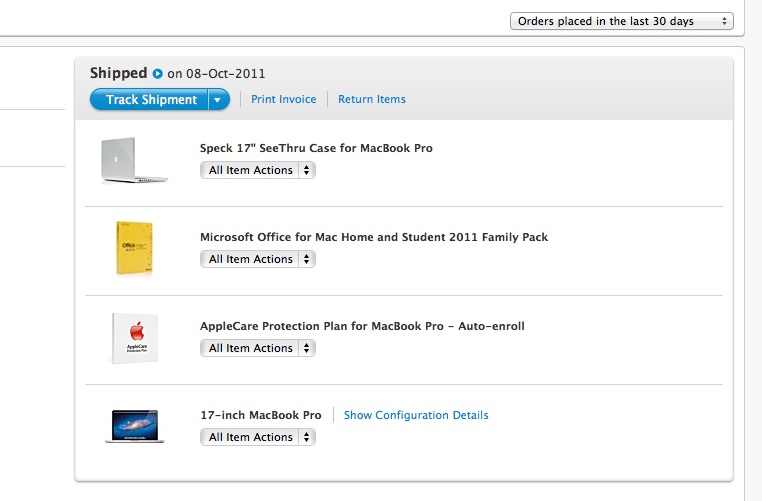Image resolution: width=762 pixels, height=501 pixels.
Task: Click the Shipped status heading
Action: tap(118, 73)
